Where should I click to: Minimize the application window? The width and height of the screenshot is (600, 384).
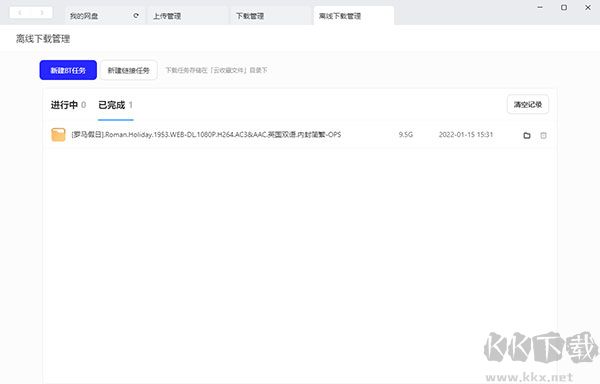pyautogui.click(x=540, y=7)
